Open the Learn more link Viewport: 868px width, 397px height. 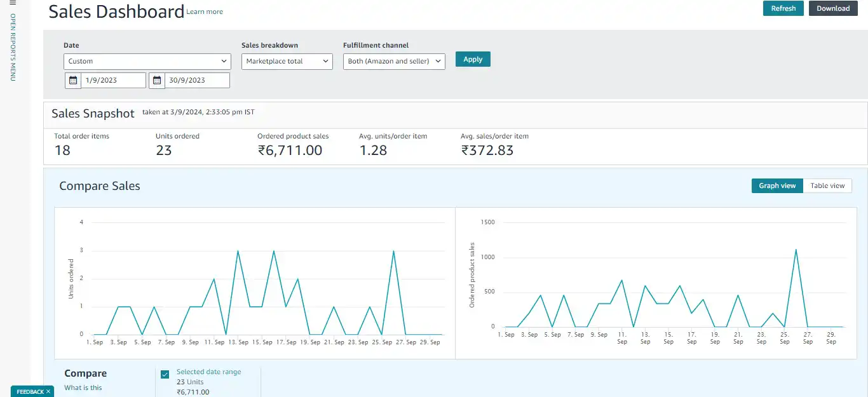[205, 11]
